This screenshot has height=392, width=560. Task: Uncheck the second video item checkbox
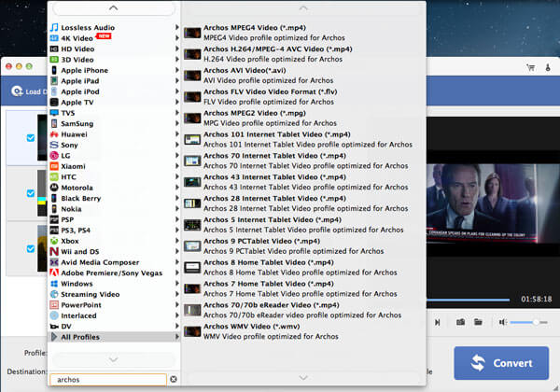[x=31, y=193]
